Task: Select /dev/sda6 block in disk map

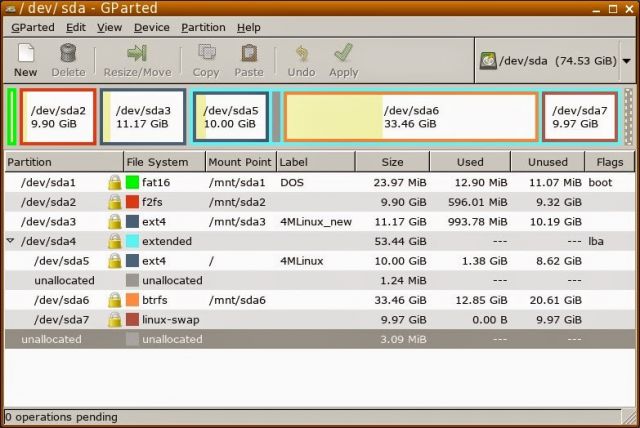Action: point(411,117)
